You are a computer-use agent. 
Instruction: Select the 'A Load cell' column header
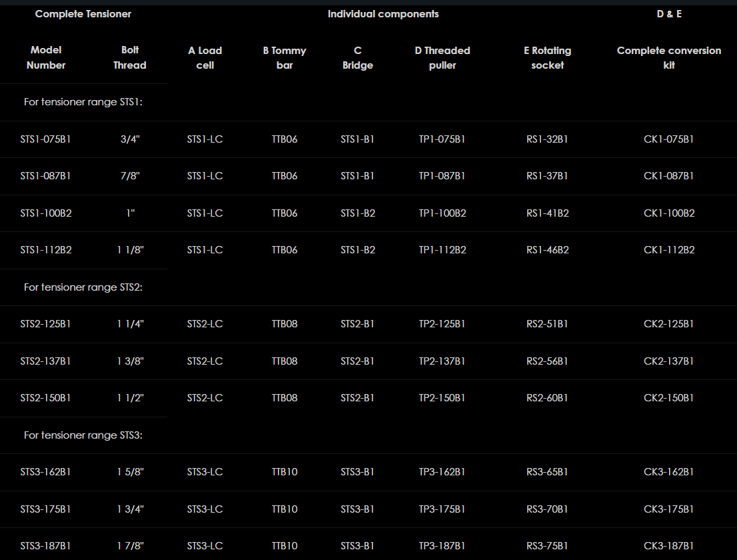205,58
